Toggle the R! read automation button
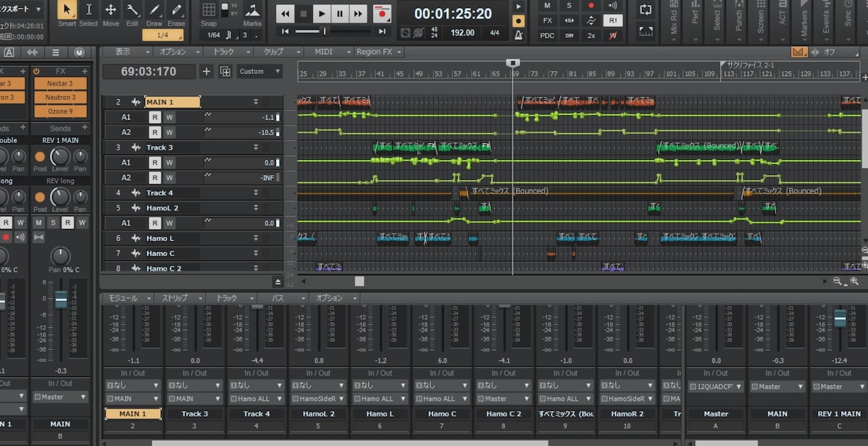Screen dimensions: 868x446 click(x=613, y=20)
